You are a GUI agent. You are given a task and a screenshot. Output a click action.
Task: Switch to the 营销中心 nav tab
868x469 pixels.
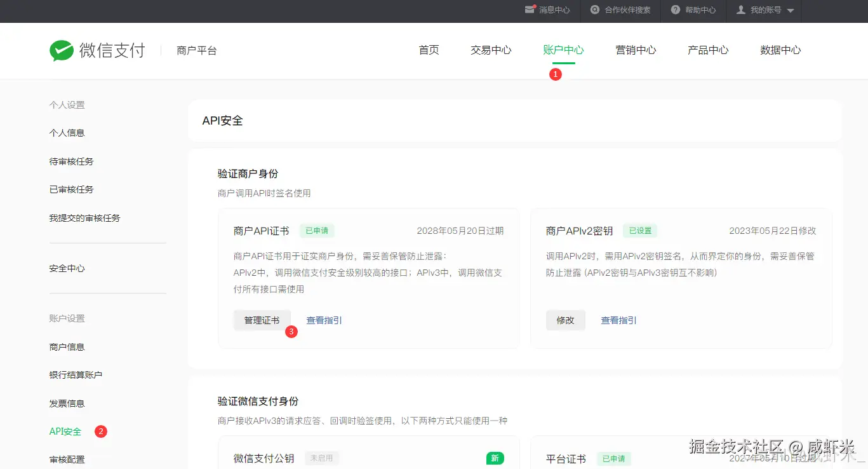click(x=636, y=50)
